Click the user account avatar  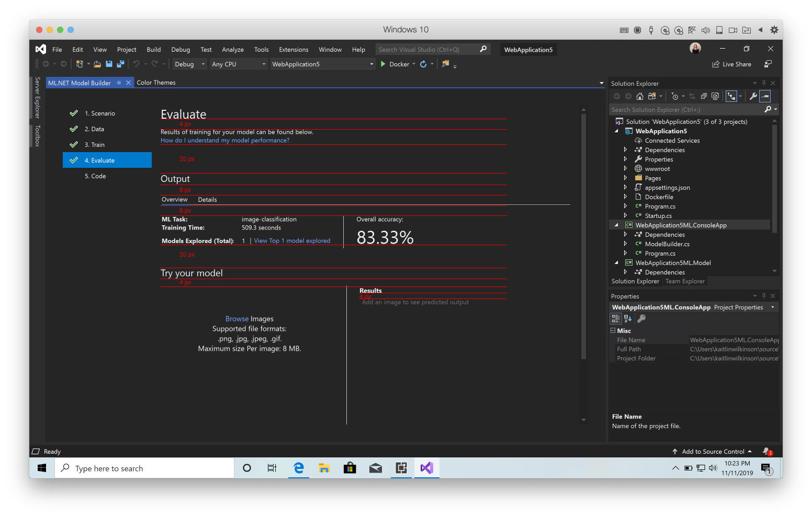coord(695,48)
